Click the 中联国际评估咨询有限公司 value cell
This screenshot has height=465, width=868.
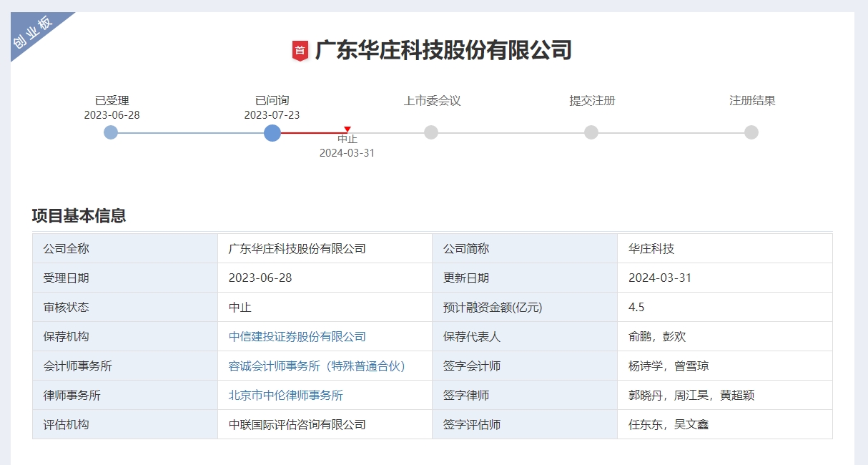pos(325,424)
